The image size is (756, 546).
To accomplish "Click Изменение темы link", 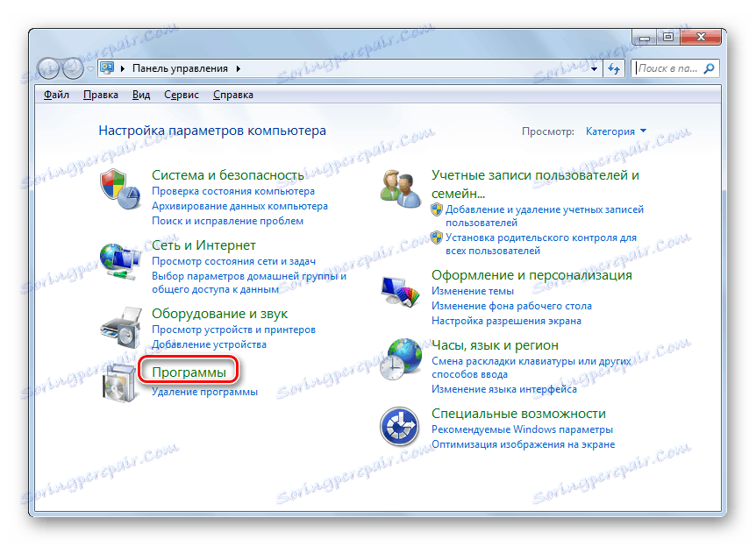I will pyautogui.click(x=473, y=291).
